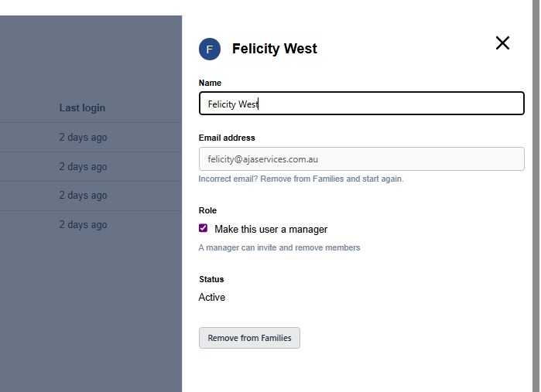Click the 'Make this user a manager' label
The image size is (541, 392).
pos(271,229)
